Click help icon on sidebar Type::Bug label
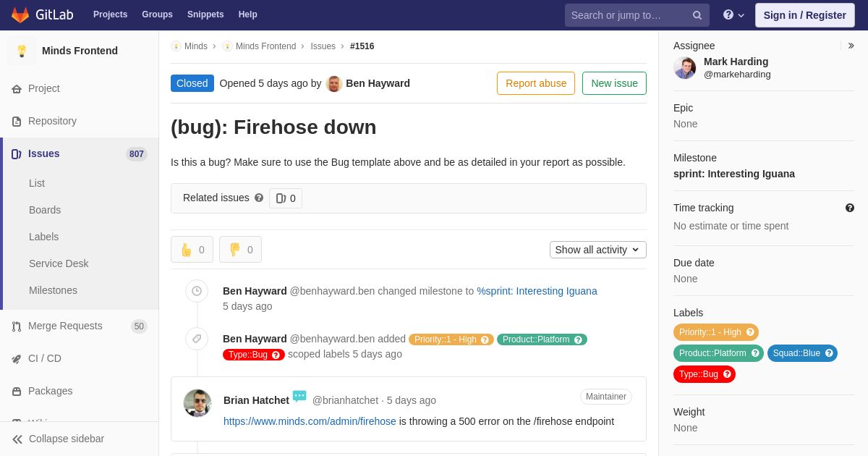 [x=727, y=374]
